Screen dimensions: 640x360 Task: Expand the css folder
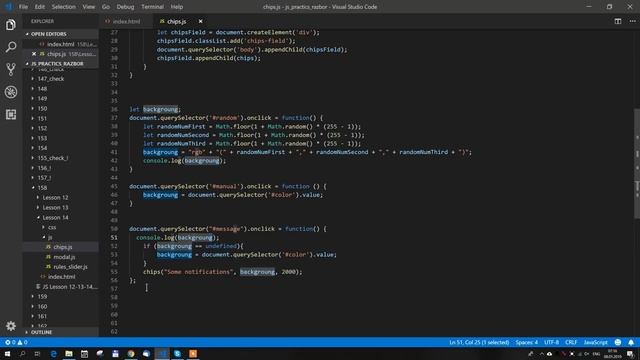coord(52,227)
